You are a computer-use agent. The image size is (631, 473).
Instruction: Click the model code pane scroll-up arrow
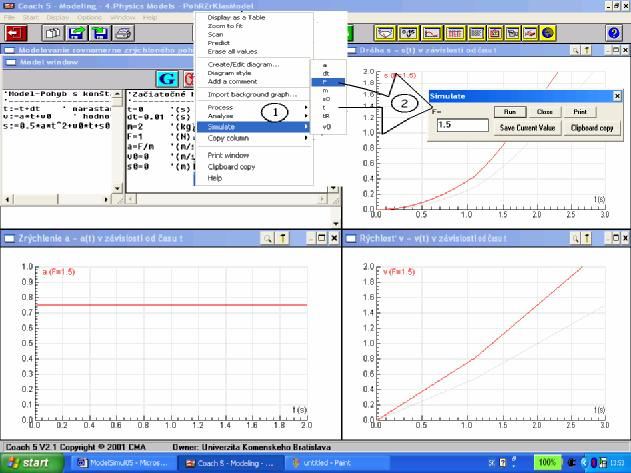[117, 93]
